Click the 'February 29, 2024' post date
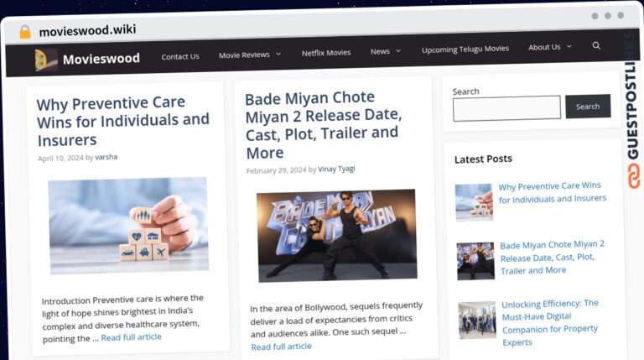 (x=277, y=170)
